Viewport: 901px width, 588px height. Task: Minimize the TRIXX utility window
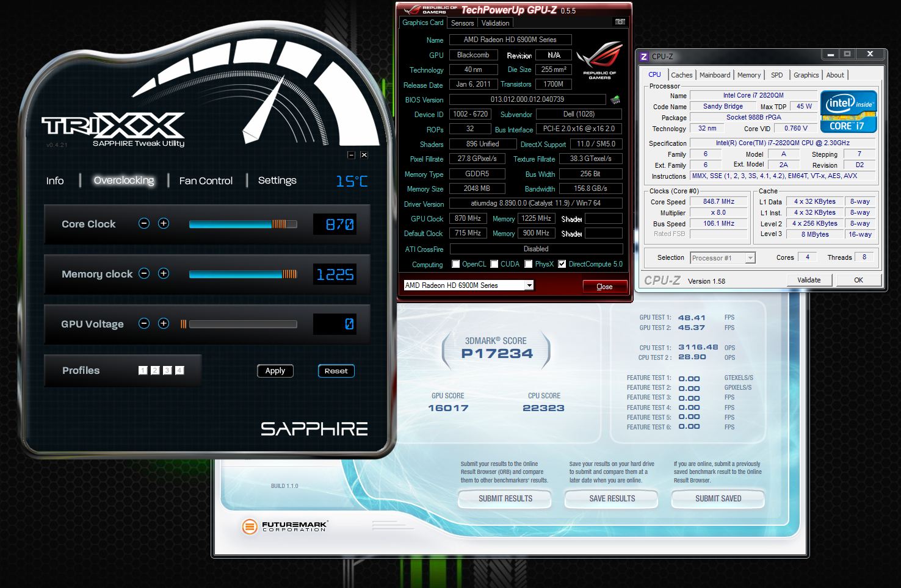pos(351,155)
